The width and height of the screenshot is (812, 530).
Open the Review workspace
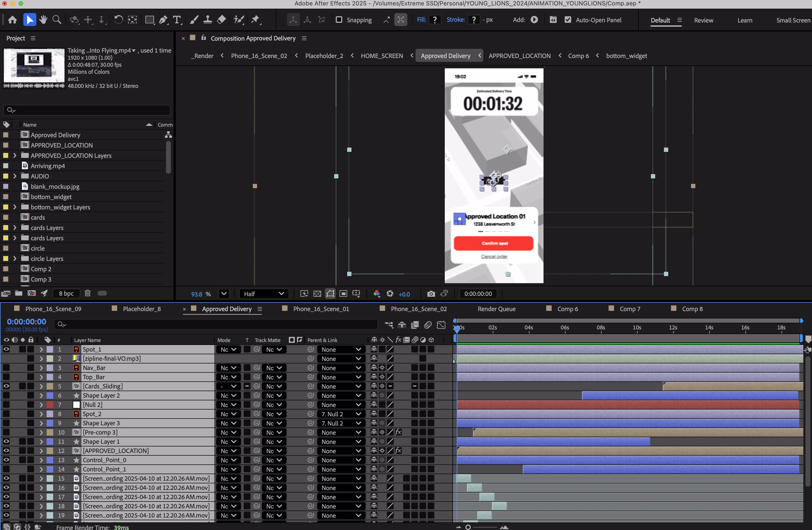(703, 20)
